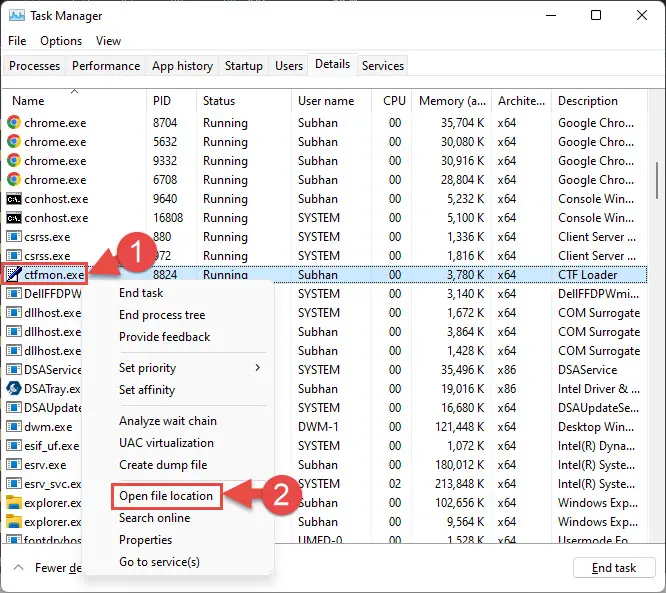Choose Open file location
Screen dimensions: 666x593
[x=166, y=496]
